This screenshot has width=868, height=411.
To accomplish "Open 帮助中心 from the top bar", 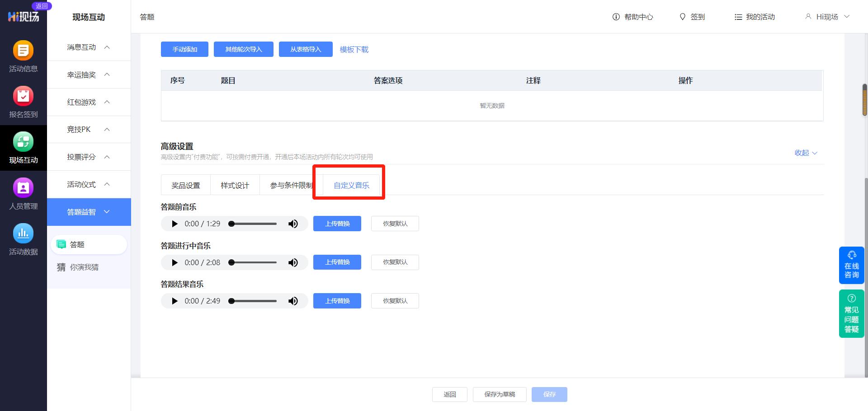I will [633, 17].
